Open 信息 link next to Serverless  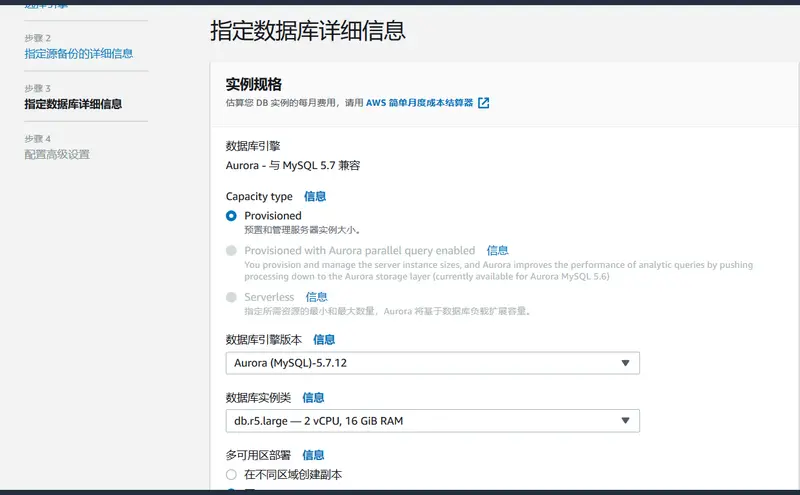316,297
